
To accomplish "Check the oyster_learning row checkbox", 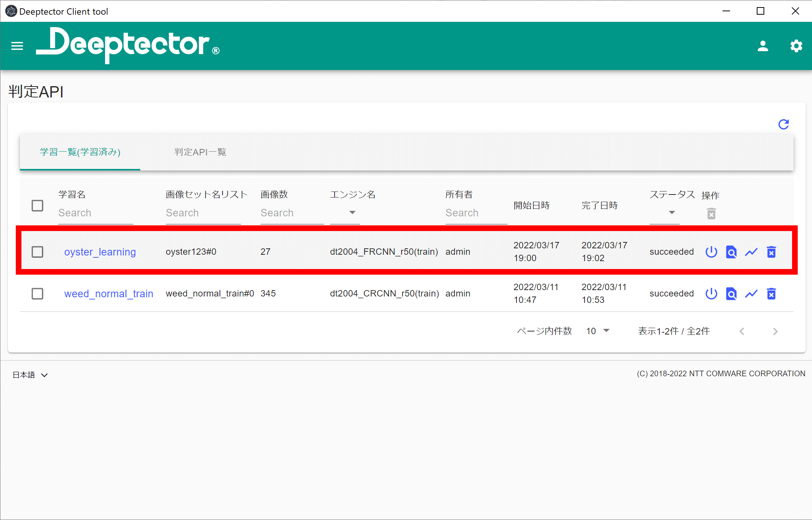I will click(37, 252).
